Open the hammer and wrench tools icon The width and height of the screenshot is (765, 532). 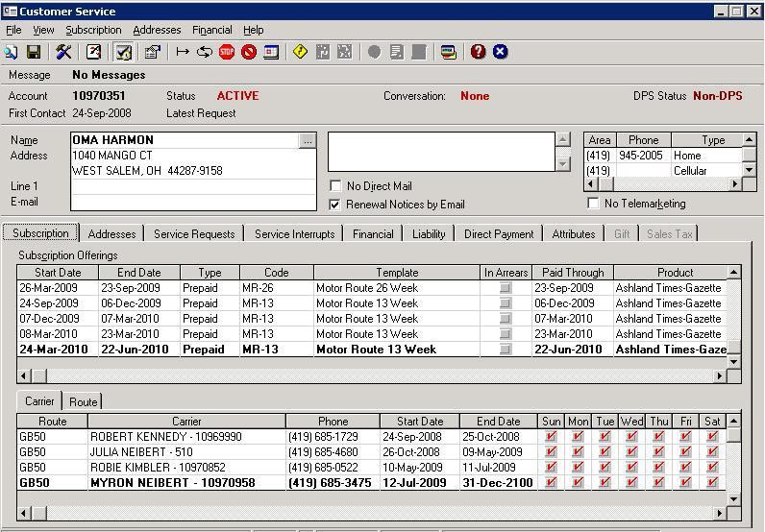tap(64, 52)
